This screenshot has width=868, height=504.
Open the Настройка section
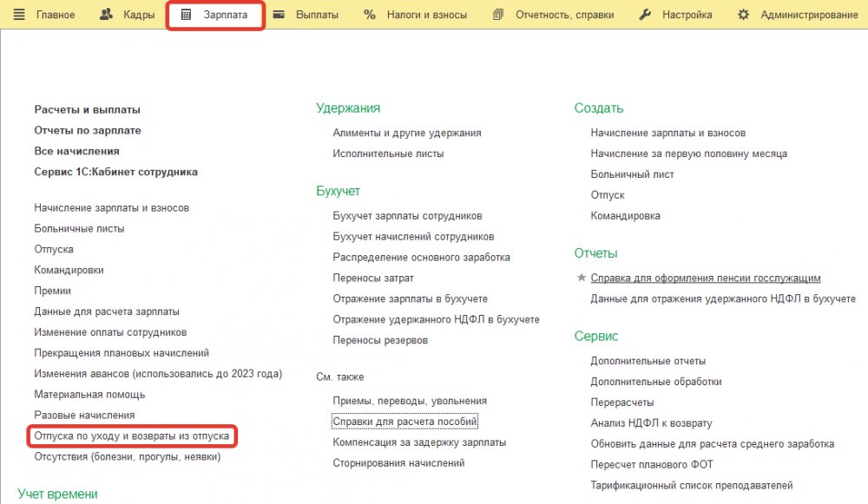(x=687, y=15)
